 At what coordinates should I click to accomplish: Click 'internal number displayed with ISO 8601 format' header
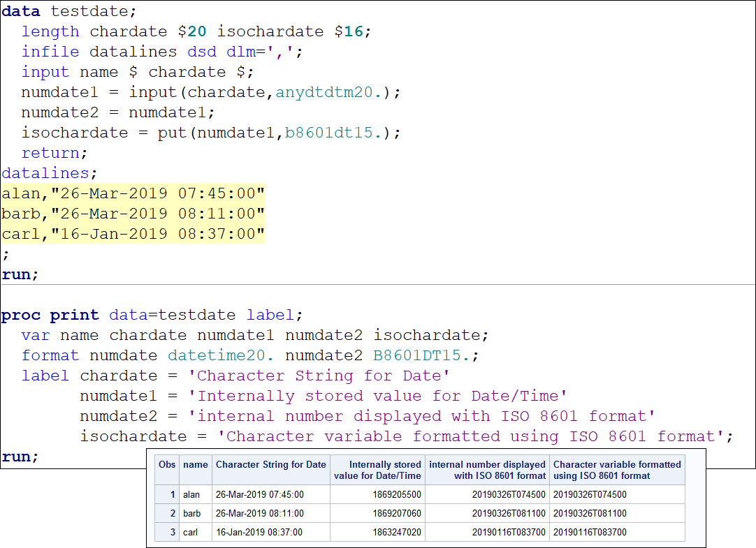tap(488, 470)
